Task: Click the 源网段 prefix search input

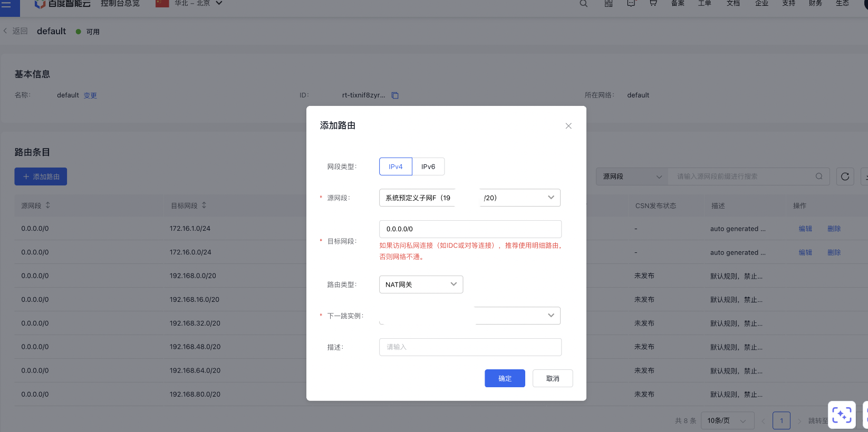Action: [x=744, y=176]
